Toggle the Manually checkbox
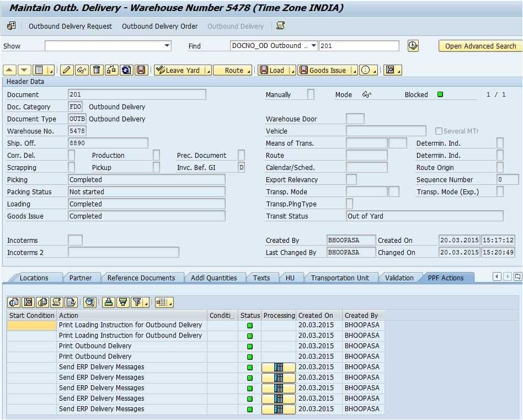This screenshot has height=420, width=523. (x=311, y=94)
